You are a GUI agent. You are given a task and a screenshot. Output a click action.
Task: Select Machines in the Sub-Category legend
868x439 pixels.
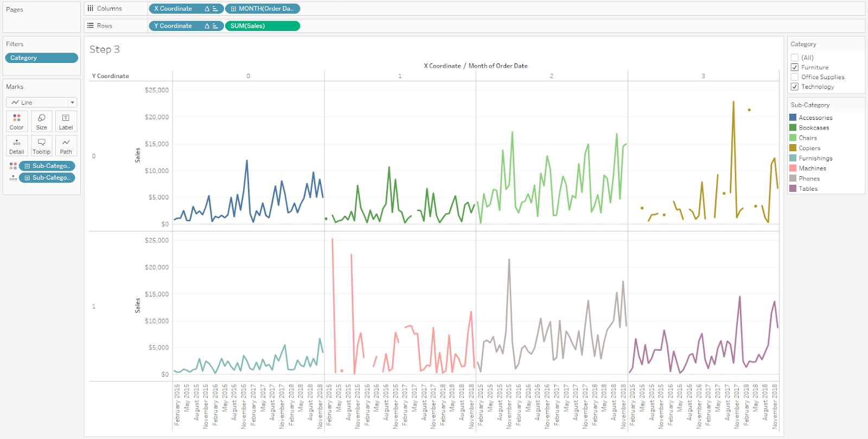tap(812, 169)
